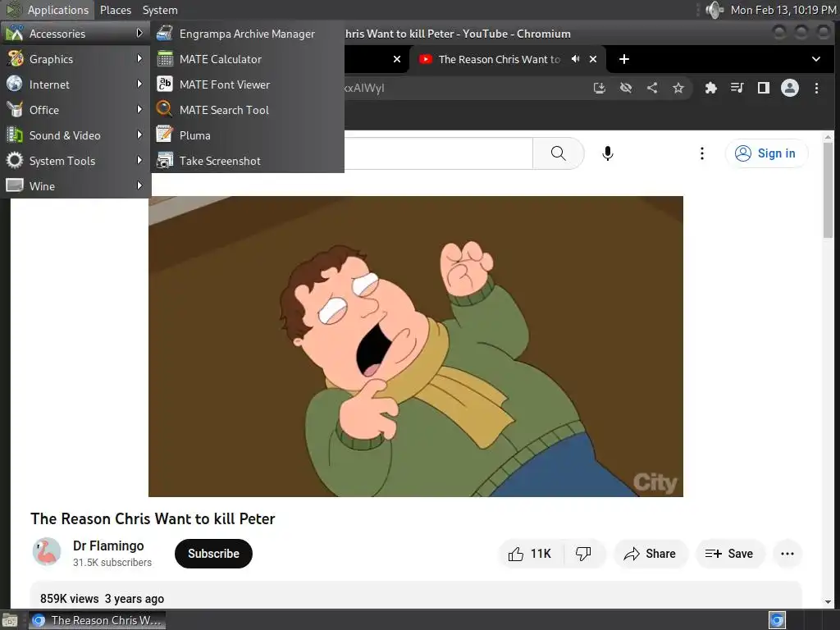The image size is (840, 630).
Task: Like the video with 11K likes
Action: pos(531,554)
